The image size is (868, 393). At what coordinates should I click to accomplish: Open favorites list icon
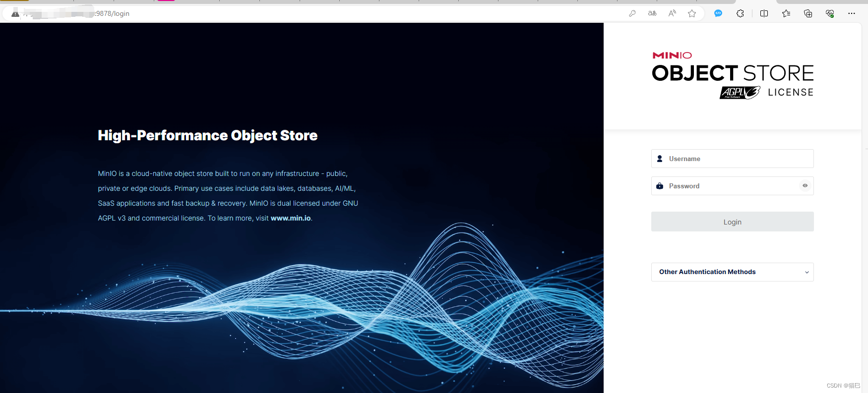(x=786, y=13)
